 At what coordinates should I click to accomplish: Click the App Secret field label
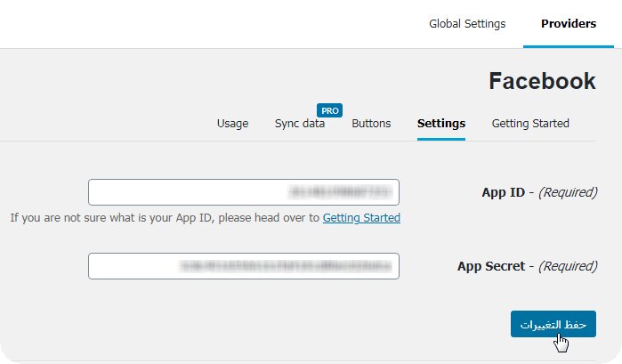pyautogui.click(x=492, y=265)
